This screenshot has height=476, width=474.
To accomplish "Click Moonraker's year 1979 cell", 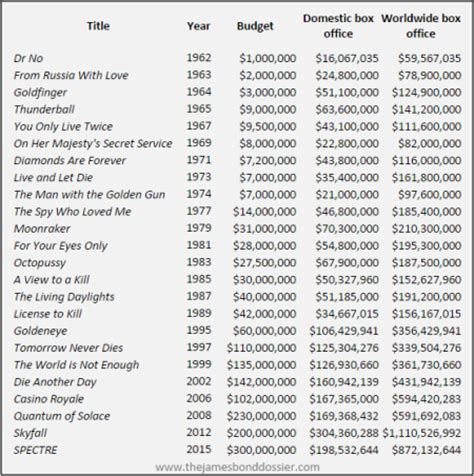I will [x=199, y=228].
